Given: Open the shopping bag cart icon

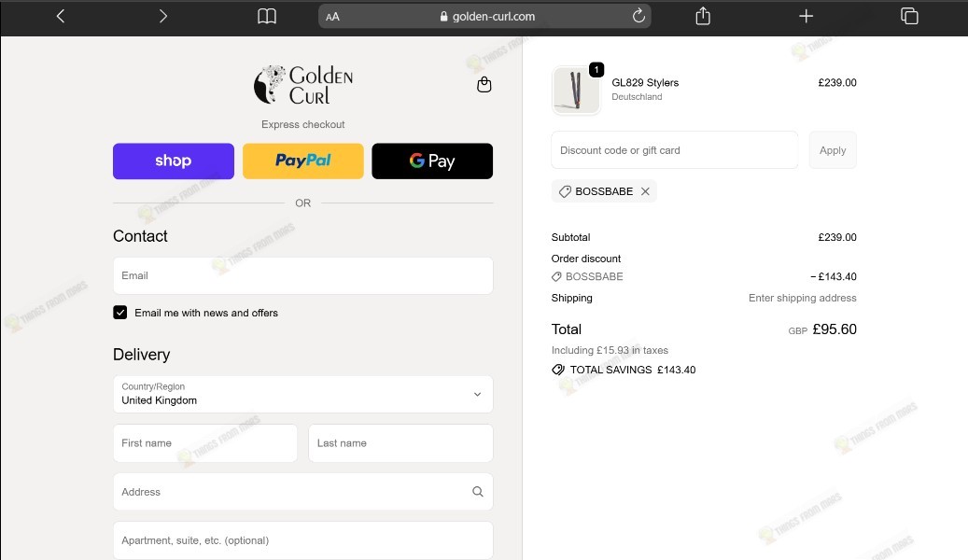Looking at the screenshot, I should (x=484, y=85).
